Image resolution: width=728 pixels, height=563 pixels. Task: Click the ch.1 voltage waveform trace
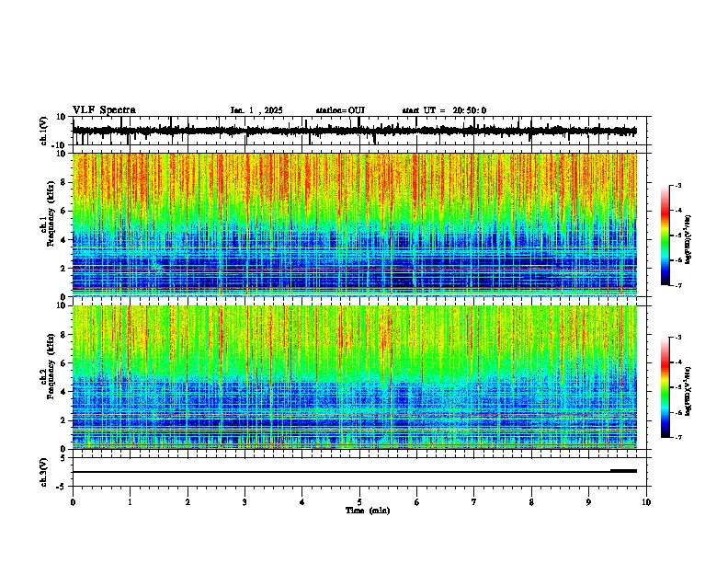[x=354, y=131]
